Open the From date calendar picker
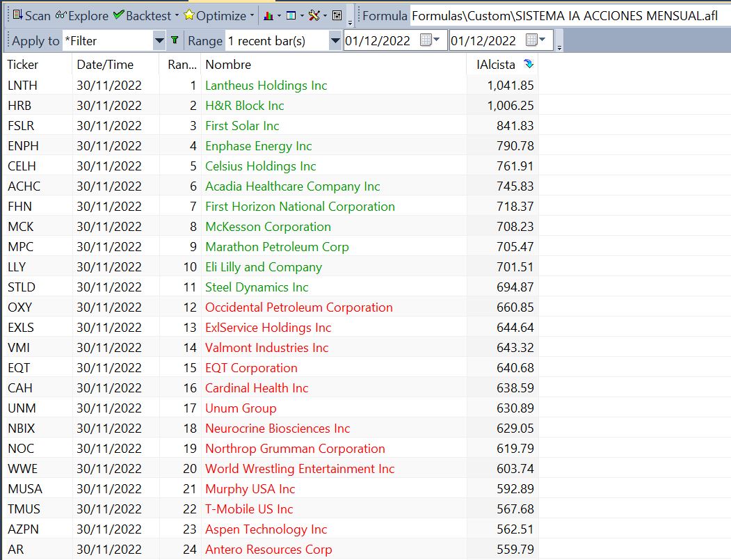Screen dimensions: 731x560 click(x=430, y=40)
